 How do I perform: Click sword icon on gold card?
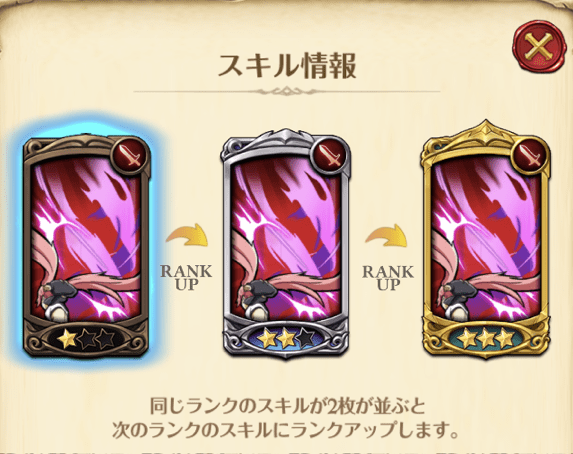(532, 156)
